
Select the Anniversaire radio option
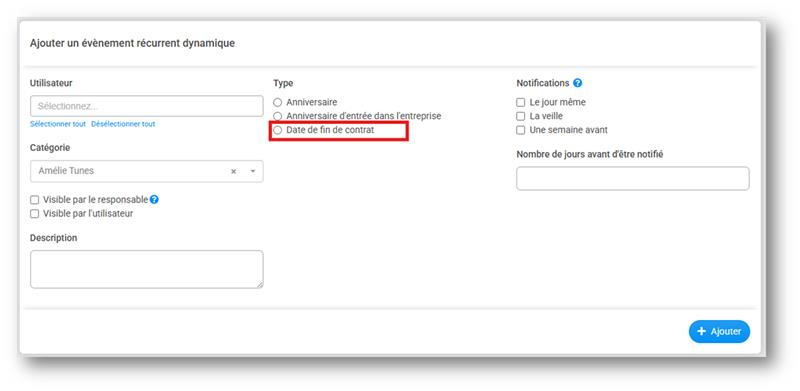click(x=278, y=103)
